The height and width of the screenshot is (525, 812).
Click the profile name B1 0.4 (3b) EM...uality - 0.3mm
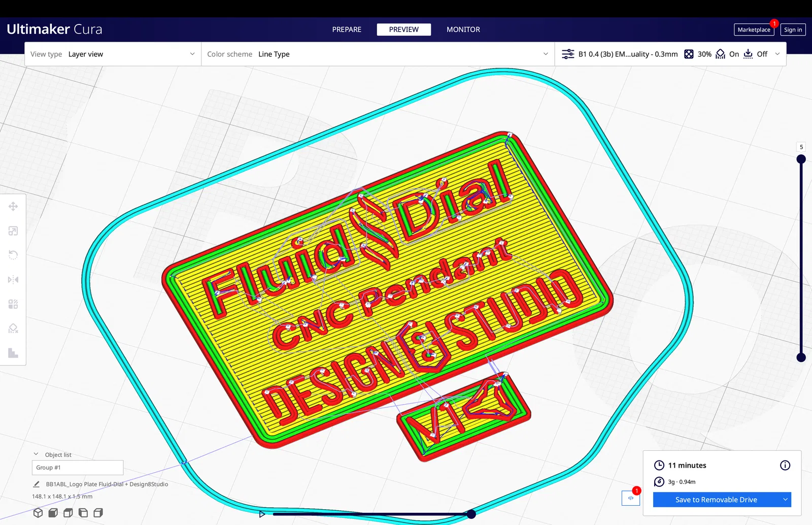point(628,54)
